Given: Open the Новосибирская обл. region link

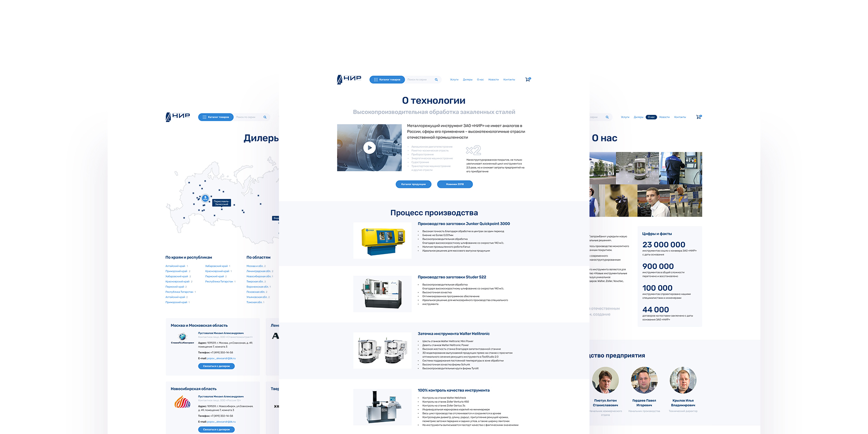Looking at the screenshot, I should [x=259, y=276].
